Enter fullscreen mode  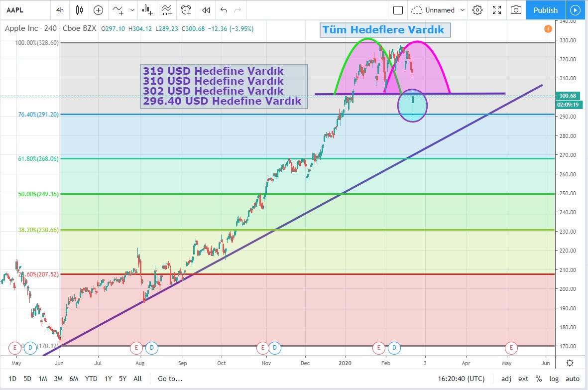pyautogui.click(x=497, y=10)
